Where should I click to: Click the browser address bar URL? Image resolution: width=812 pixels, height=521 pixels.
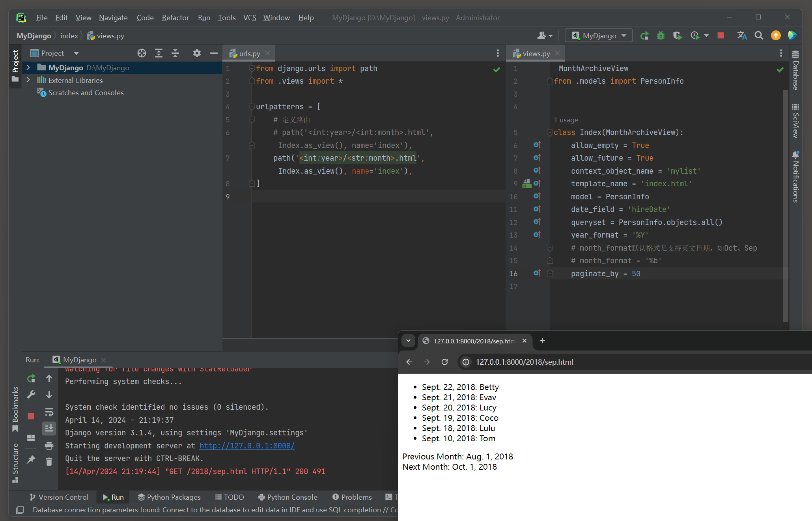(x=524, y=362)
